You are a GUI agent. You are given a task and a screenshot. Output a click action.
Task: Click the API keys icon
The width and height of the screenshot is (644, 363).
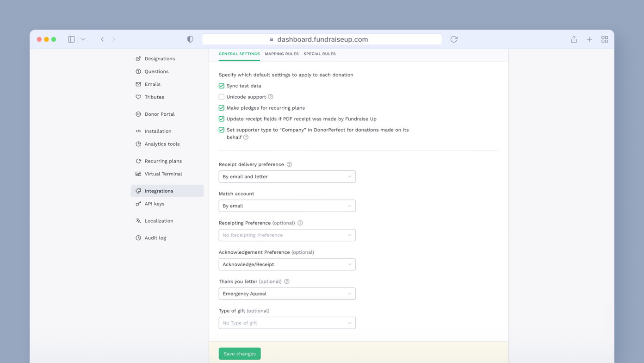click(x=138, y=204)
